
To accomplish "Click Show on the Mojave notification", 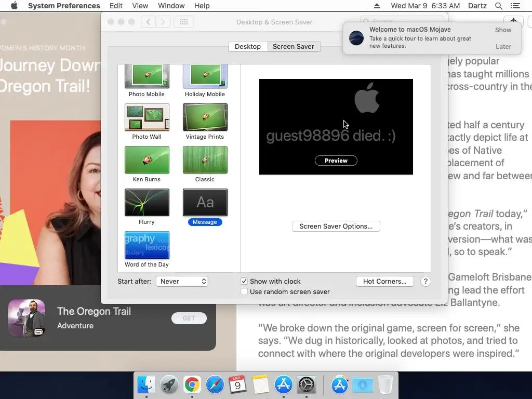I will pyautogui.click(x=503, y=30).
